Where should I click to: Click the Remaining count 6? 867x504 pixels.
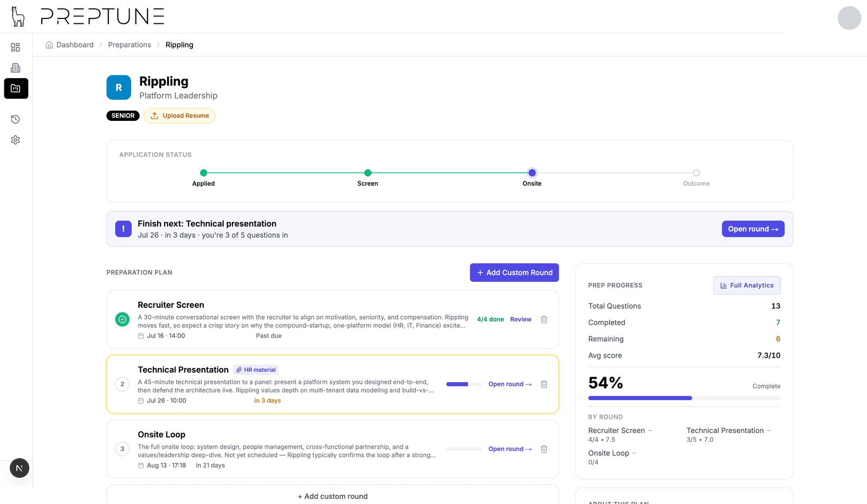pos(778,339)
